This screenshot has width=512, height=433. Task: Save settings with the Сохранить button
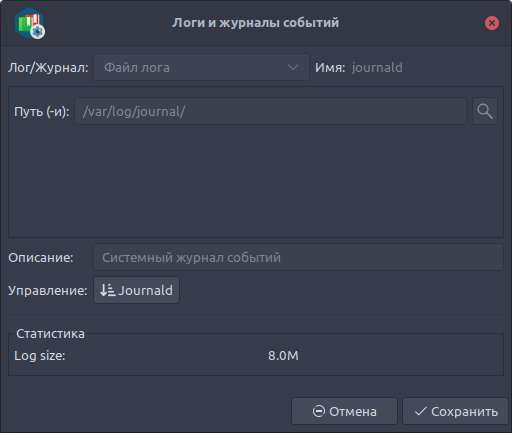click(455, 411)
